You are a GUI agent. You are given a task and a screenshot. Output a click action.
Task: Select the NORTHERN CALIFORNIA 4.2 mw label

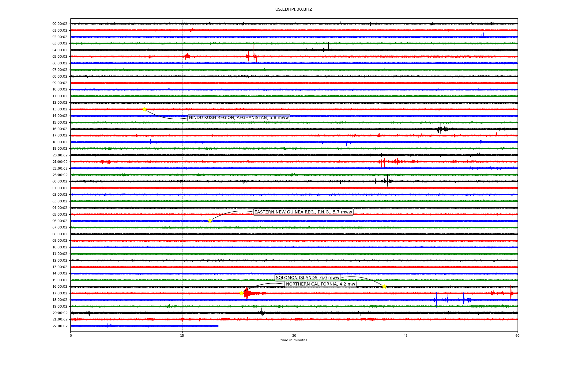pos(320,284)
